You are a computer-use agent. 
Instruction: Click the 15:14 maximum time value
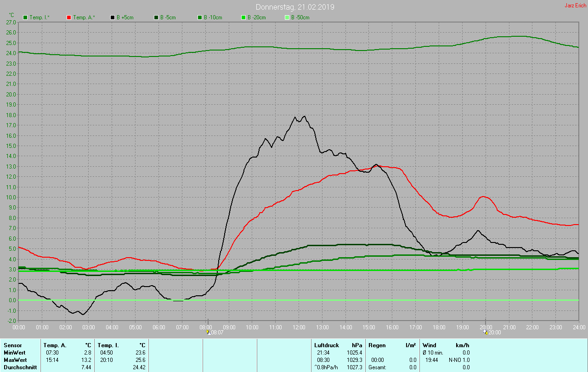coord(52,360)
